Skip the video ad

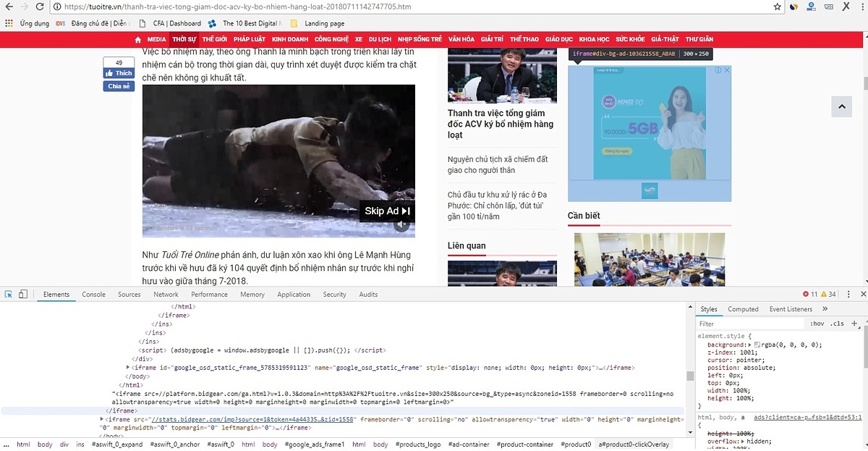point(388,211)
